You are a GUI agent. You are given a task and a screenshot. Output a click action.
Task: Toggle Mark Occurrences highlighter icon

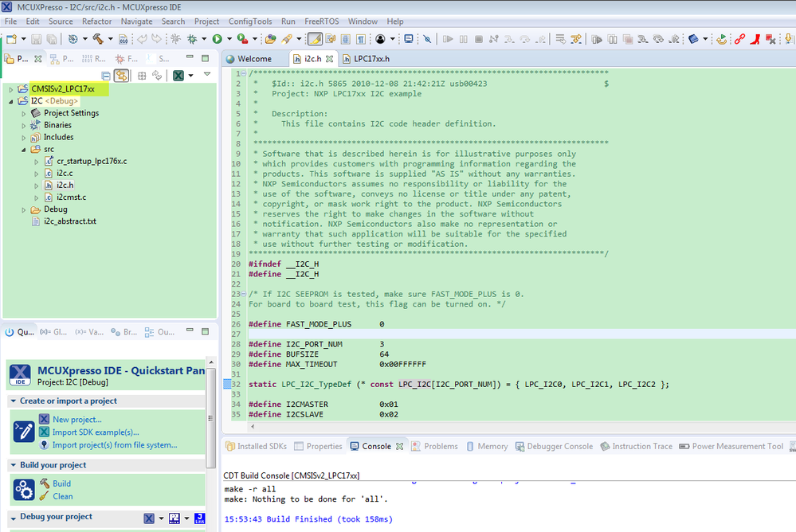point(315,39)
